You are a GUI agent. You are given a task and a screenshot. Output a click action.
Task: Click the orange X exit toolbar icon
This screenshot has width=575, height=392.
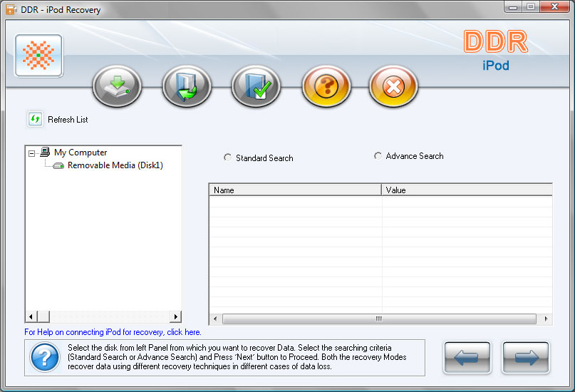pos(393,86)
